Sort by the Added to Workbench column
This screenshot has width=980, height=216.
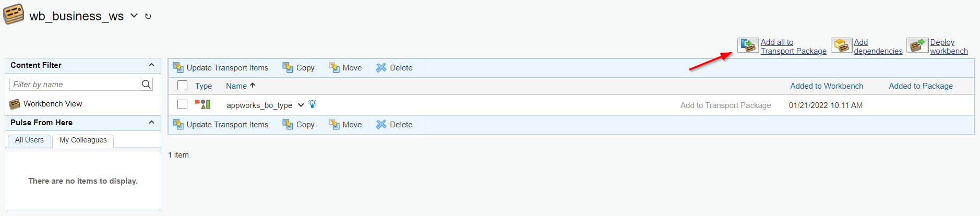pos(826,86)
